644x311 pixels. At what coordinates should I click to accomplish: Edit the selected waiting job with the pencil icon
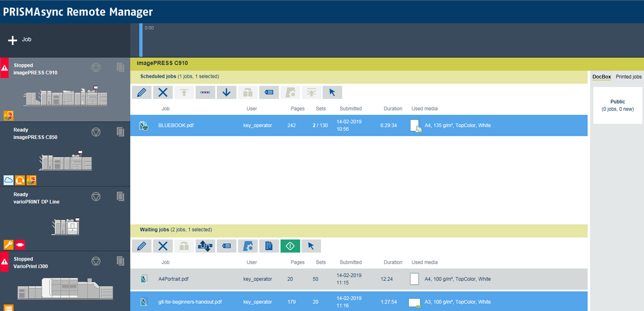(x=141, y=246)
